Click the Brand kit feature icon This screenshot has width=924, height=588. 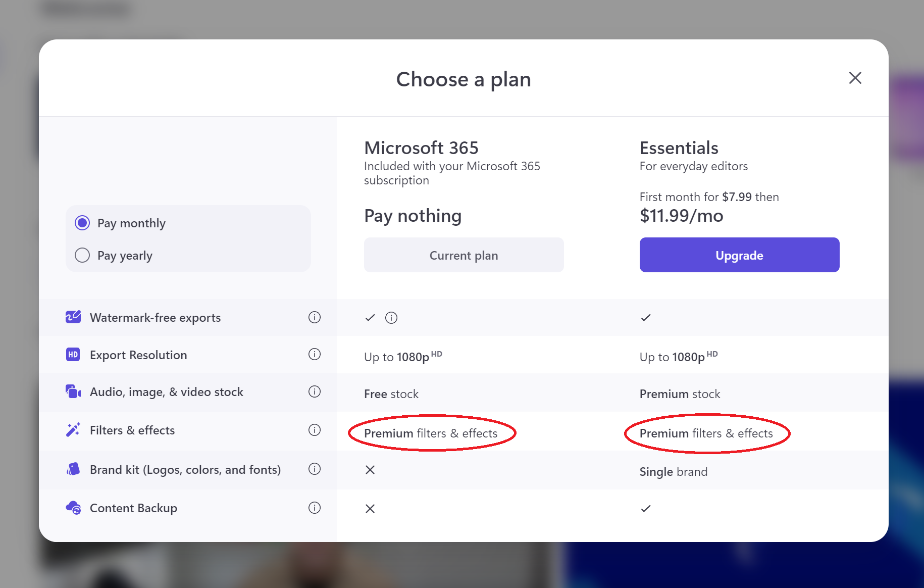click(73, 469)
